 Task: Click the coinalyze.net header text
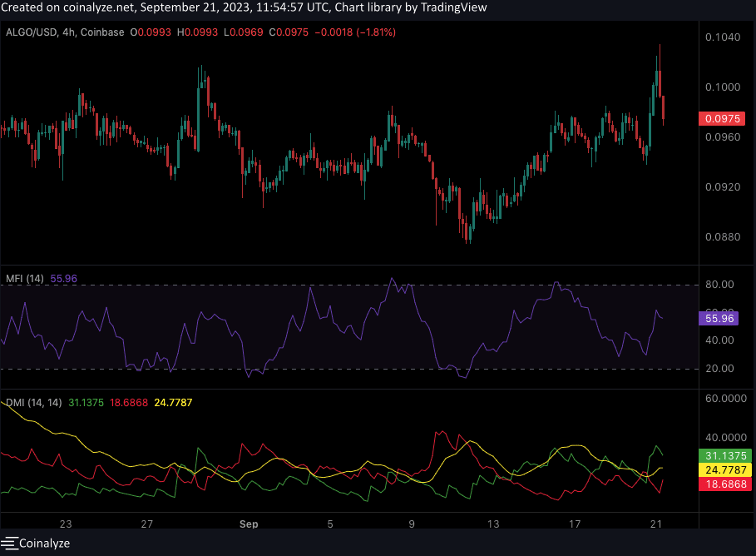(96, 7)
